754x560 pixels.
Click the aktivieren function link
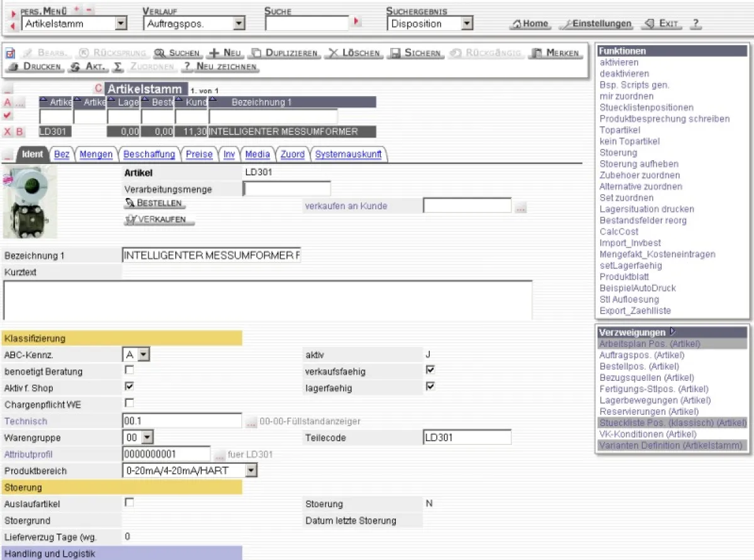pos(619,62)
